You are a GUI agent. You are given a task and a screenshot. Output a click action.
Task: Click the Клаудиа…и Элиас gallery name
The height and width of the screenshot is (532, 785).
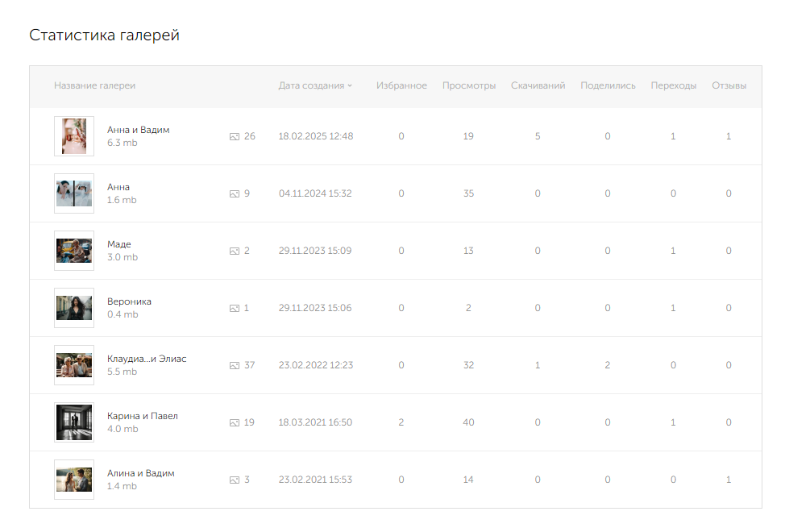point(146,359)
